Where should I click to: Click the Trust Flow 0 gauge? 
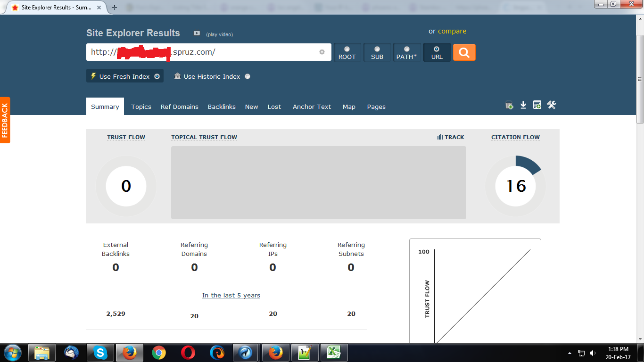126,186
